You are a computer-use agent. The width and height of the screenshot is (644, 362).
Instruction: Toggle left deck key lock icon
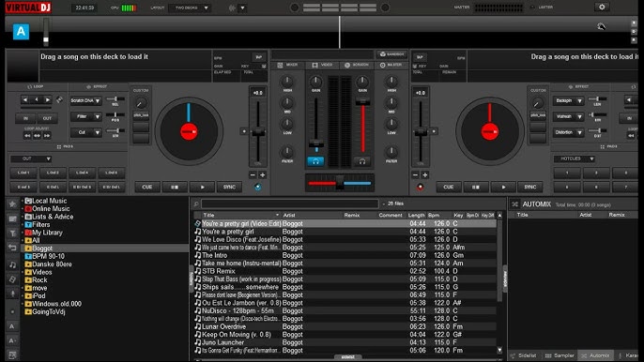click(x=264, y=66)
